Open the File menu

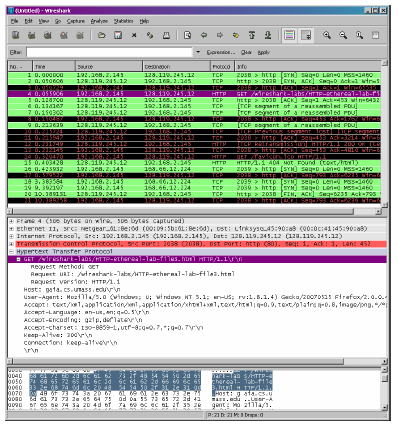pos(14,21)
